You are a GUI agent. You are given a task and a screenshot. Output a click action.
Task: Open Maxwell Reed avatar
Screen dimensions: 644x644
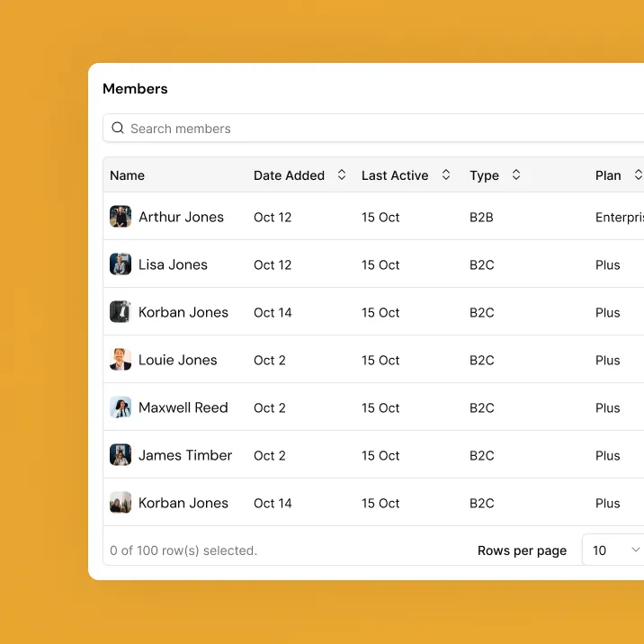click(121, 407)
